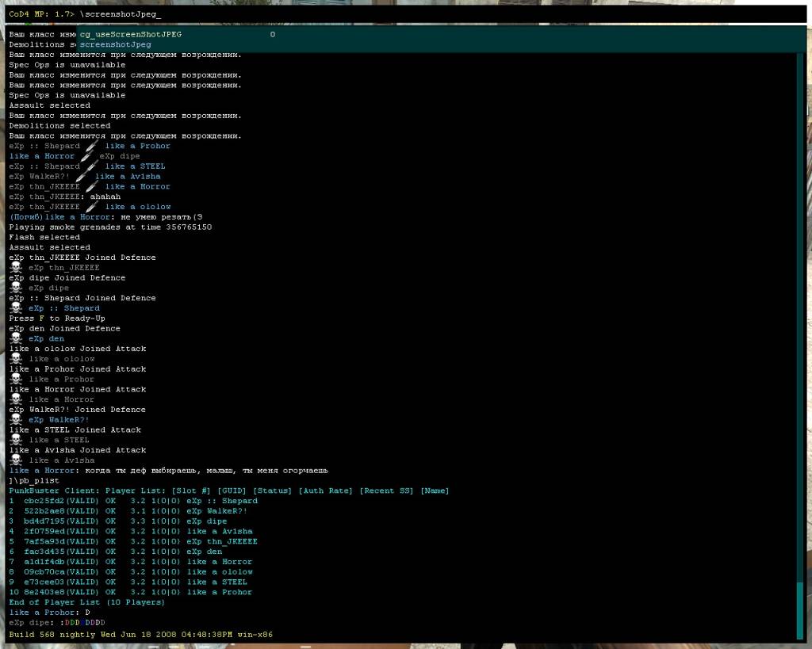Click 'eXp WalkeR?! Joined Defence' line
812x649 pixels.
(78, 410)
